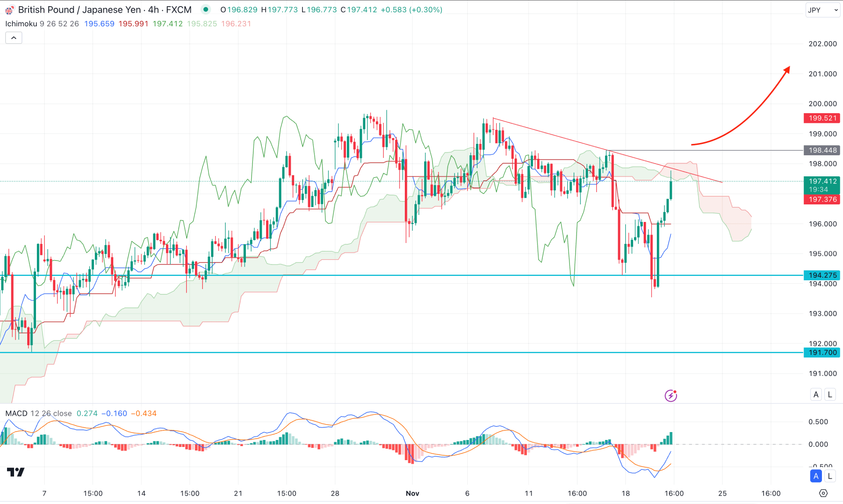843x504 pixels.
Task: Click the 197.376 red price label
Action: (822, 200)
